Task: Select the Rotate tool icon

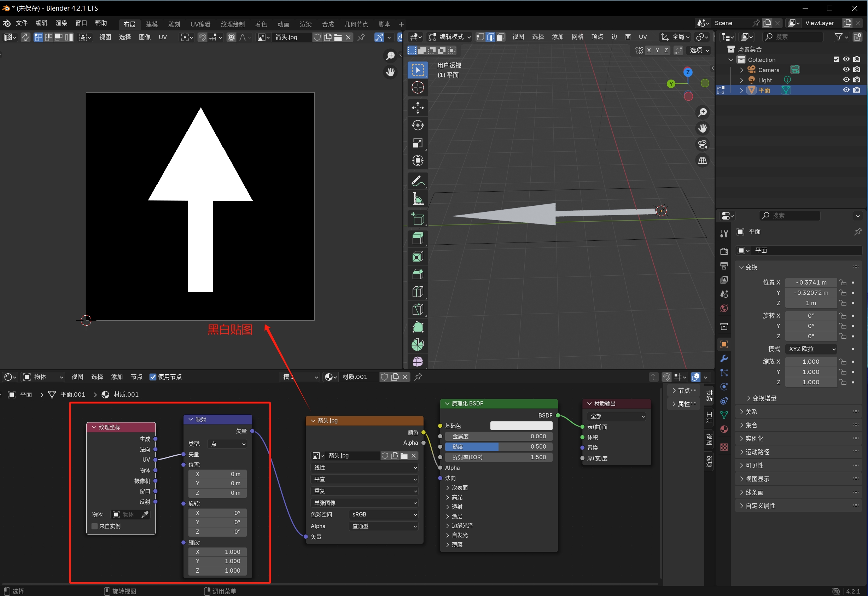Action: point(417,125)
